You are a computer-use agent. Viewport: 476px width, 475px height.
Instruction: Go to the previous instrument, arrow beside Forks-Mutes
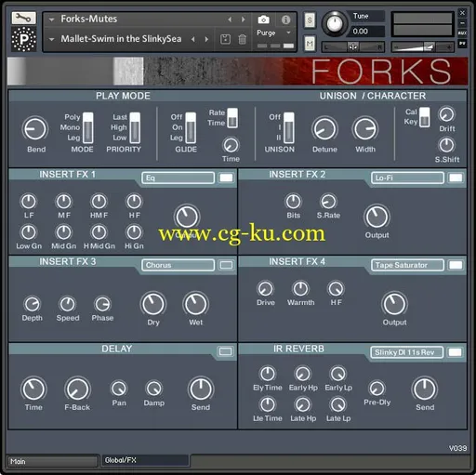(x=230, y=20)
